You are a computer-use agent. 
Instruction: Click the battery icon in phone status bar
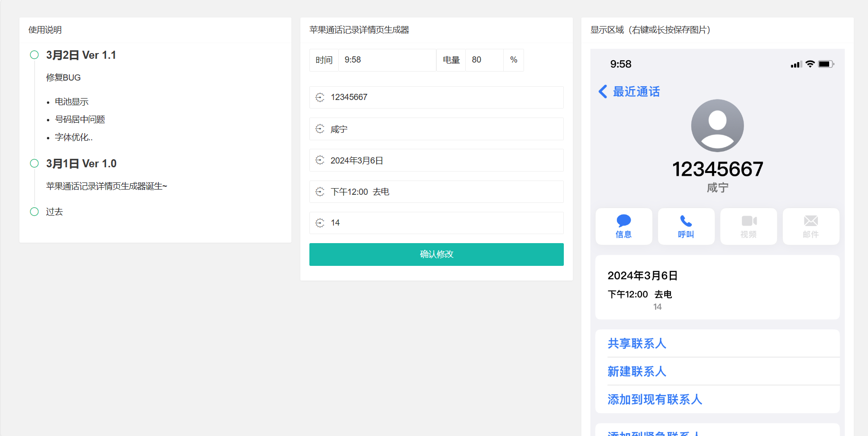click(826, 64)
